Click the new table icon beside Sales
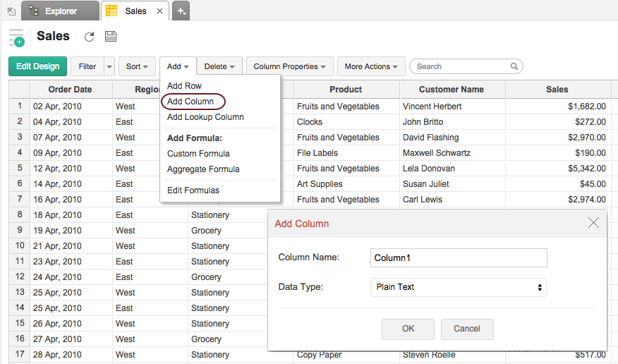The width and height of the screenshot is (618, 364). click(16, 37)
